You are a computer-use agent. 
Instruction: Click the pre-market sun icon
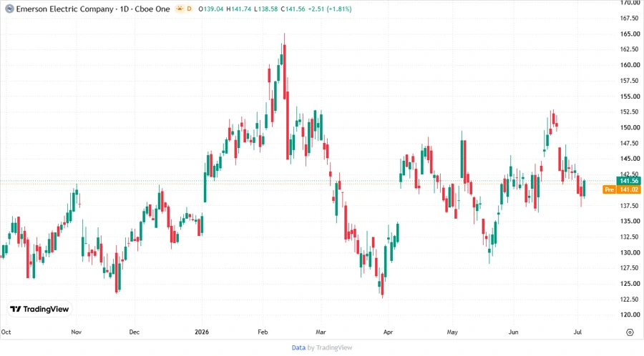click(180, 9)
